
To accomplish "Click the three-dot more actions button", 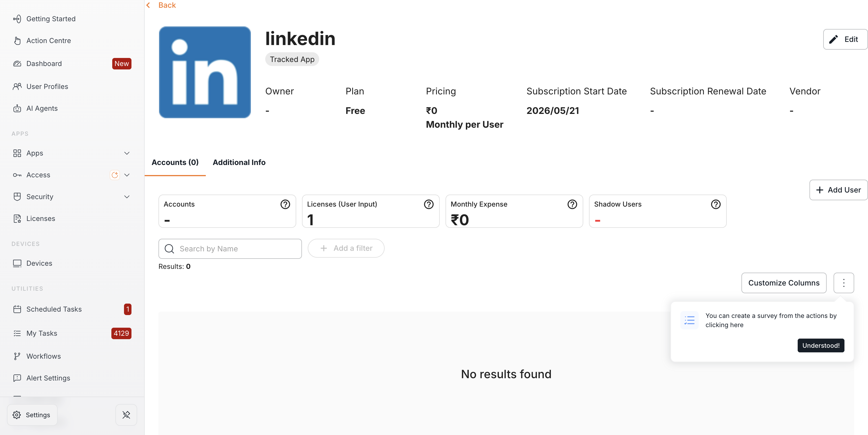I will click(844, 283).
